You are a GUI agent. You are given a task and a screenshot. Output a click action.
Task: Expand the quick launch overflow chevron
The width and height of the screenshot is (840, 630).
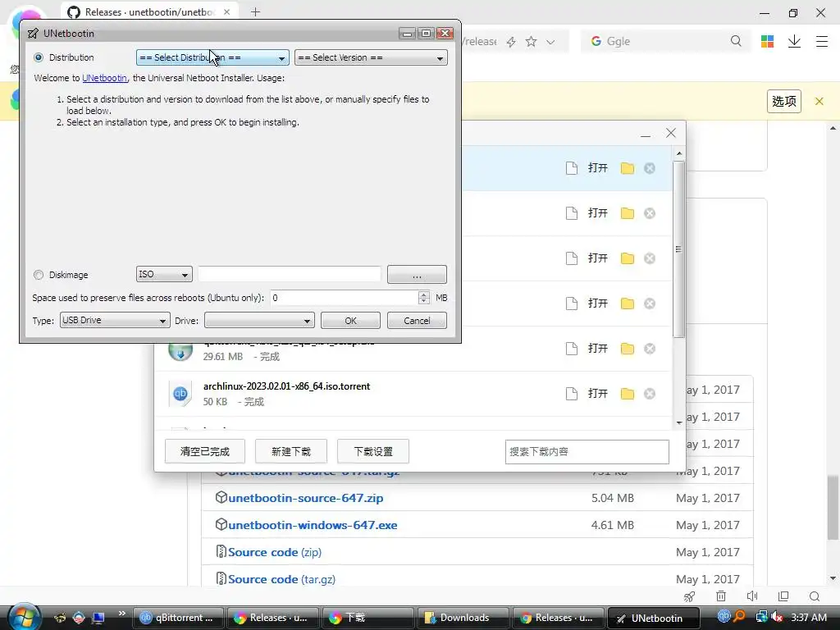(121, 613)
